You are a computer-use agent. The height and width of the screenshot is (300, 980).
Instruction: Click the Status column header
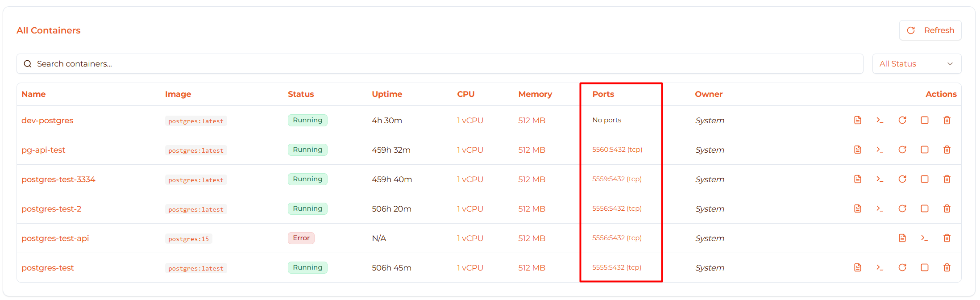pyautogui.click(x=301, y=94)
